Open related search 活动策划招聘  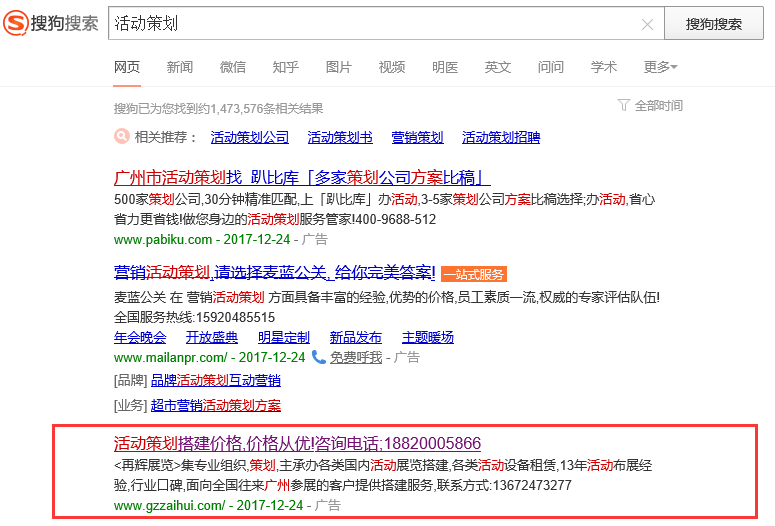click(501, 137)
